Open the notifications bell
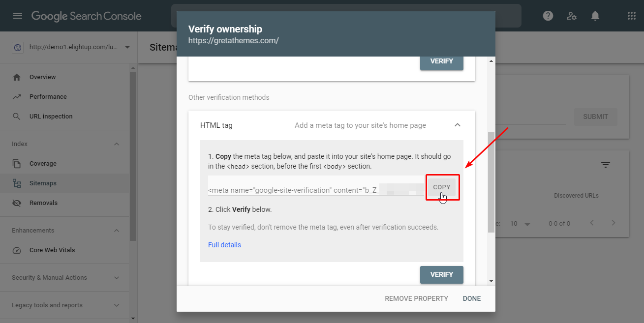The width and height of the screenshot is (644, 323). tap(595, 16)
